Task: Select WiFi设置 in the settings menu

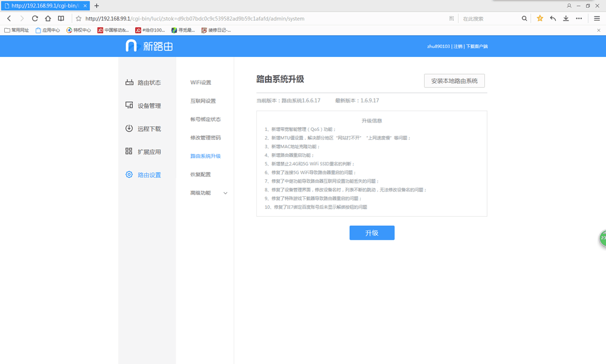Action: click(201, 82)
